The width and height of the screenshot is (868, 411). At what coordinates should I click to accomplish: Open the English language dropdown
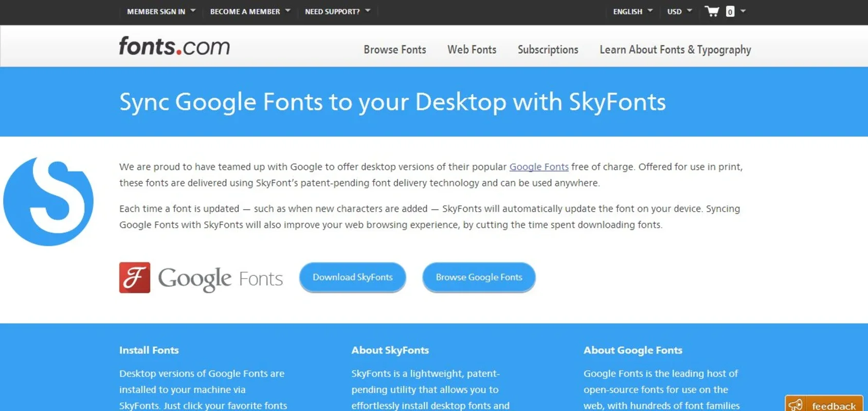click(632, 11)
